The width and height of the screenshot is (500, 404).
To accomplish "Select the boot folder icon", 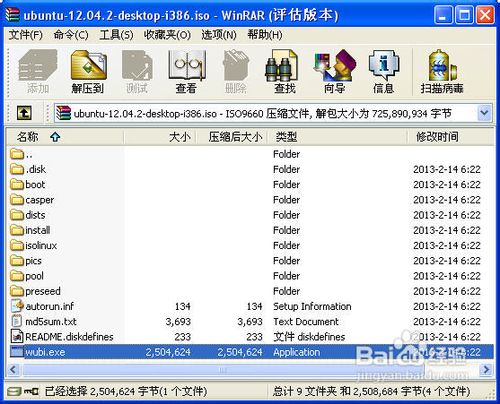I will point(17,185).
